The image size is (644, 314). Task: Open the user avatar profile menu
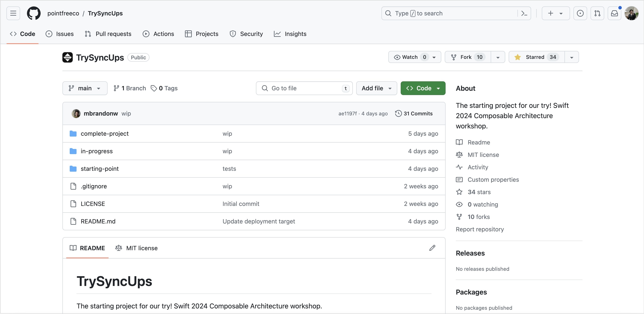[x=632, y=13]
